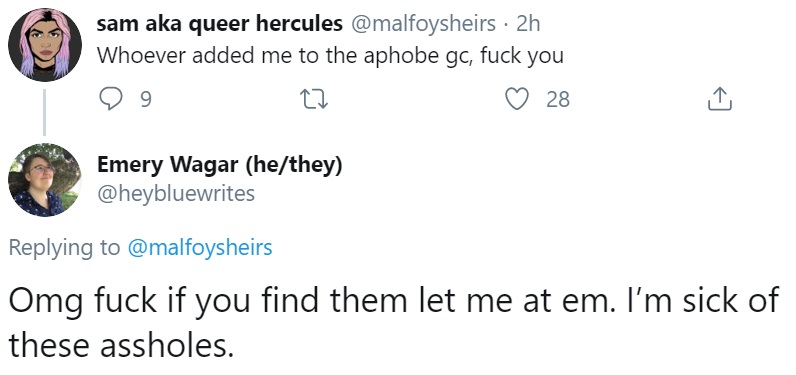Click the like count 28
Screen dimensions: 796x375
[558, 99]
